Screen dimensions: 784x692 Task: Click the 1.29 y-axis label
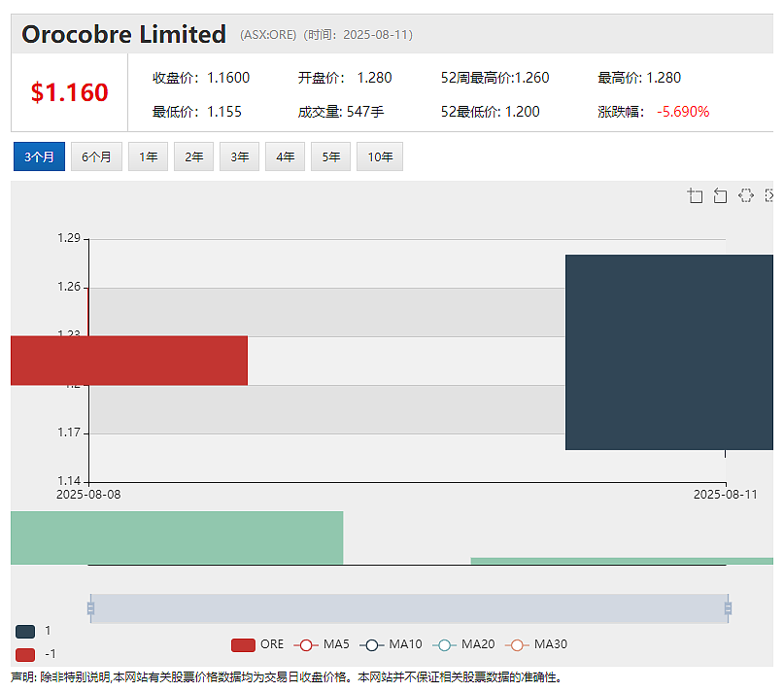tap(69, 238)
